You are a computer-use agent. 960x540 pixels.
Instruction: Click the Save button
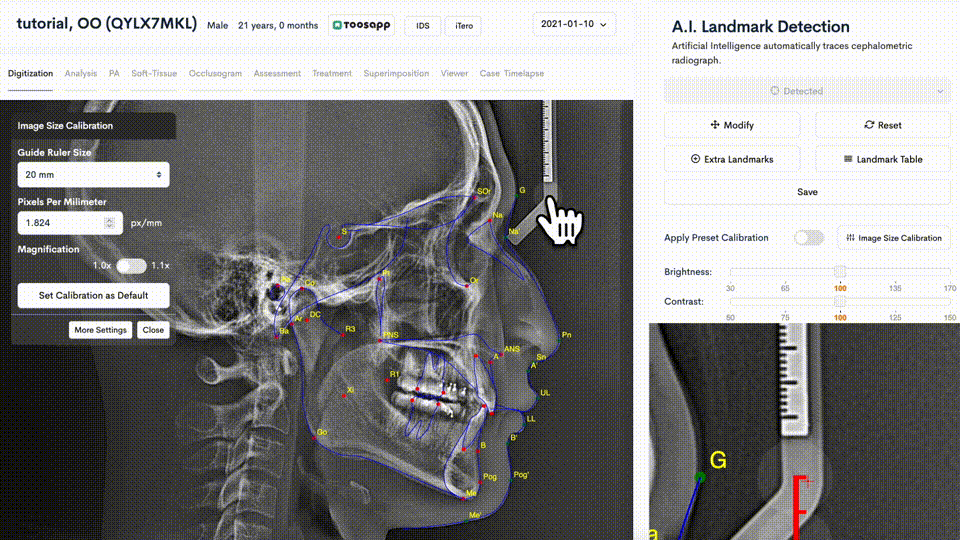[807, 192]
